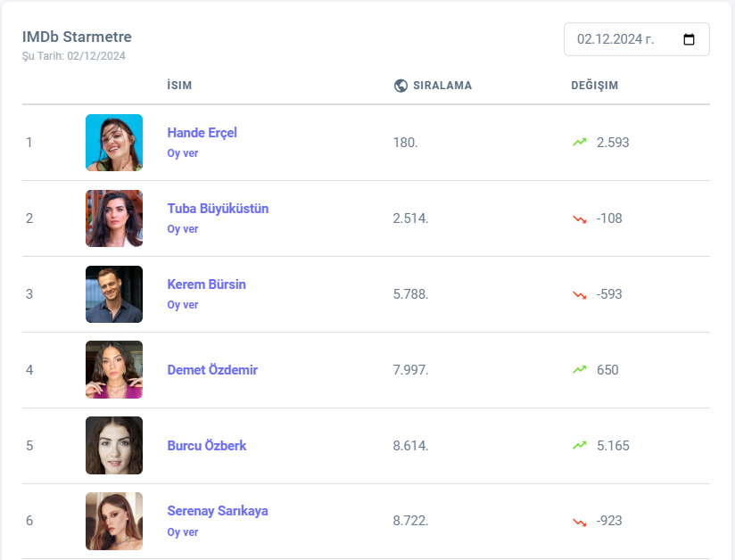Click 'Oy ver' under Hande Erçel
The height and width of the screenshot is (560, 735).
(183, 153)
